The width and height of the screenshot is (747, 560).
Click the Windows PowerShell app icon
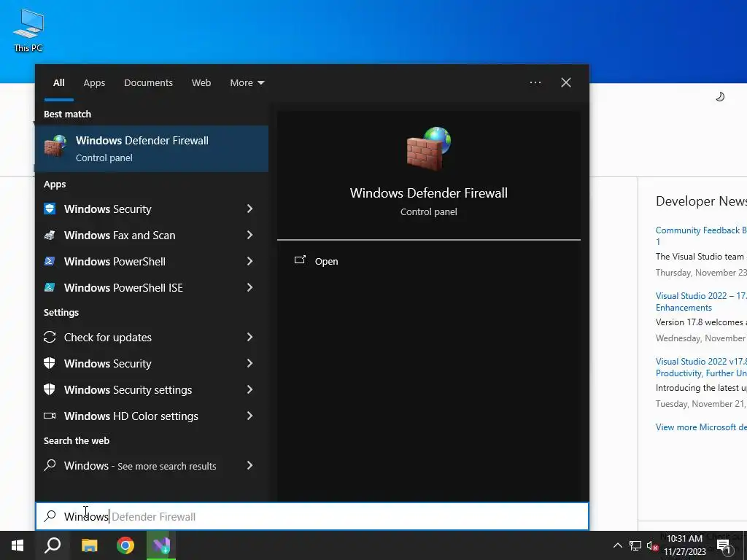50,261
